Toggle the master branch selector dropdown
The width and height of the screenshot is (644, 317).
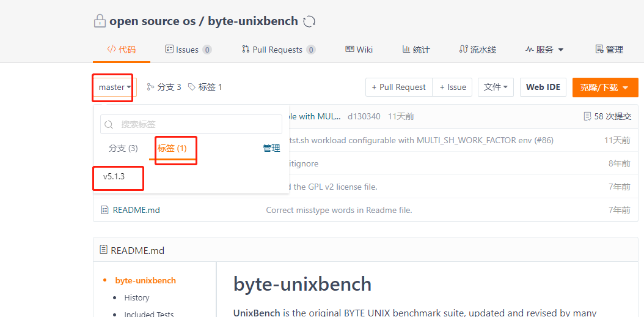(115, 87)
